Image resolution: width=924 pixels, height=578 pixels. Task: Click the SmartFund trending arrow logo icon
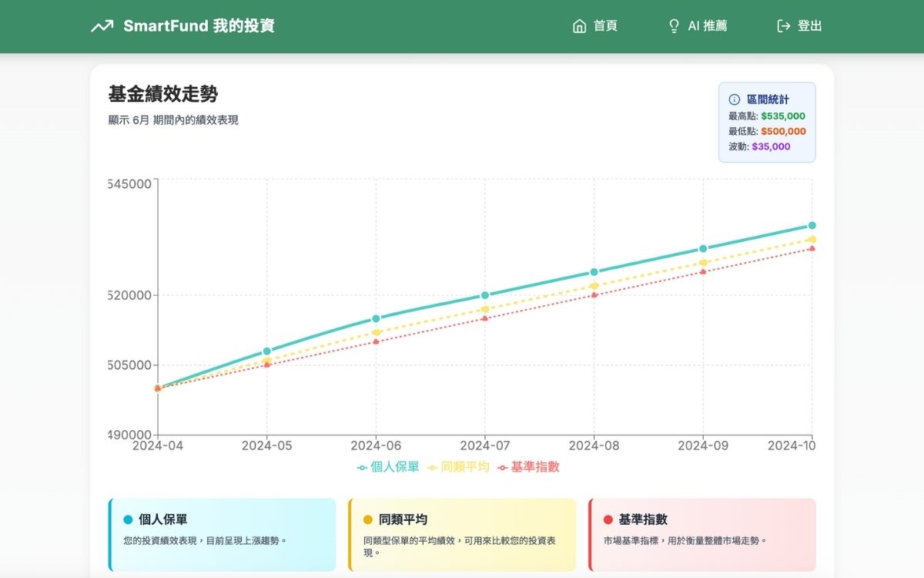click(102, 25)
